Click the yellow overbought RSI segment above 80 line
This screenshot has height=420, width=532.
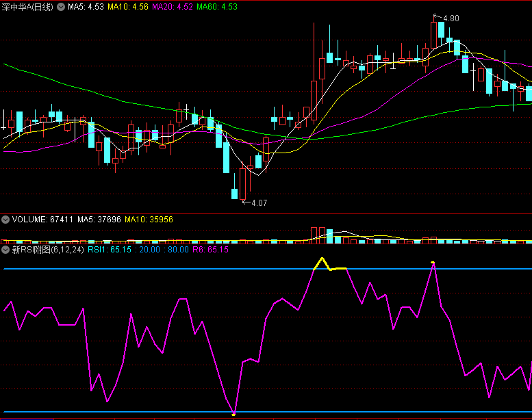coord(330,265)
